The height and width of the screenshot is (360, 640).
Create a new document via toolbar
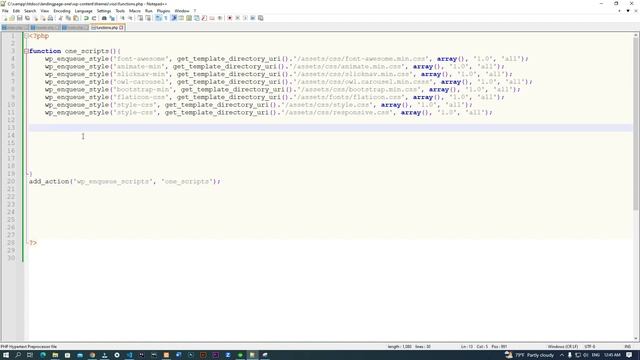pos(5,18)
